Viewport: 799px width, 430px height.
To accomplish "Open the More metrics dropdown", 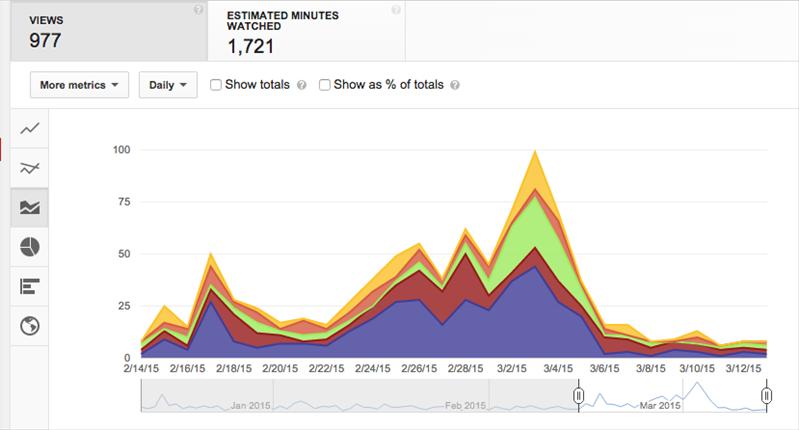I will coord(79,85).
